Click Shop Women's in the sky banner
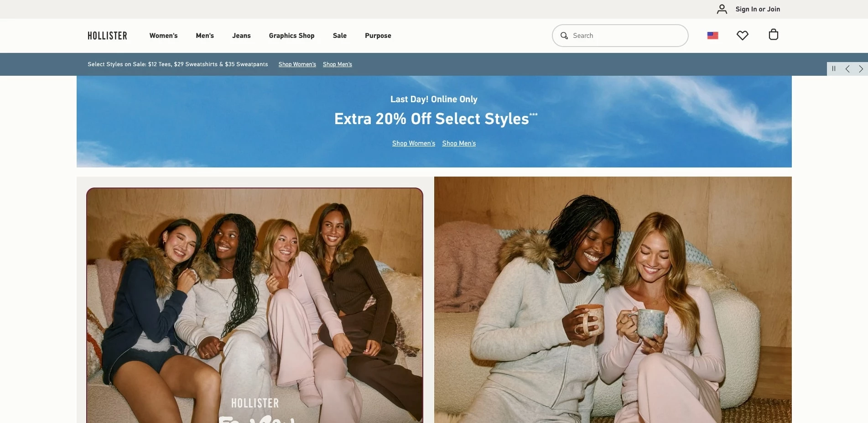This screenshot has height=423, width=868. click(x=413, y=143)
